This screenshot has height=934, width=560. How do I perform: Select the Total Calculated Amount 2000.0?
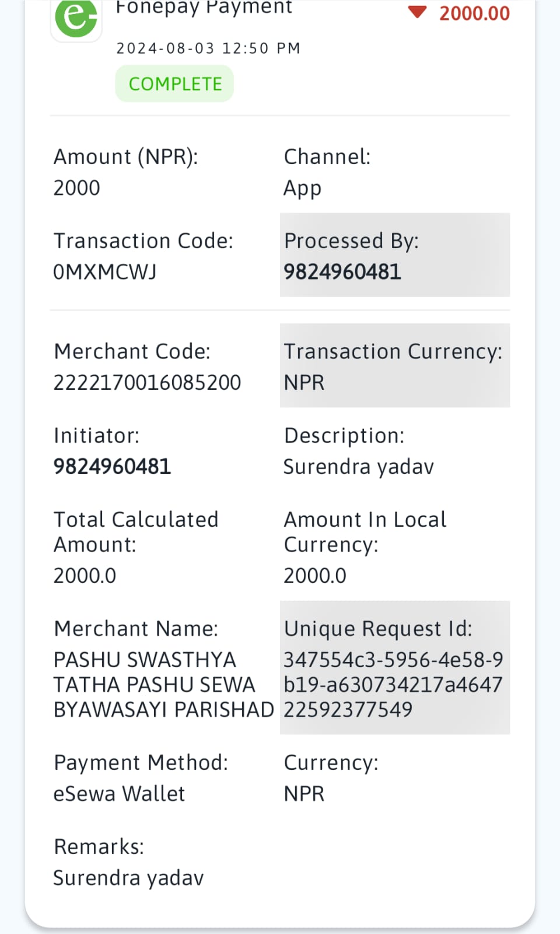coord(85,576)
